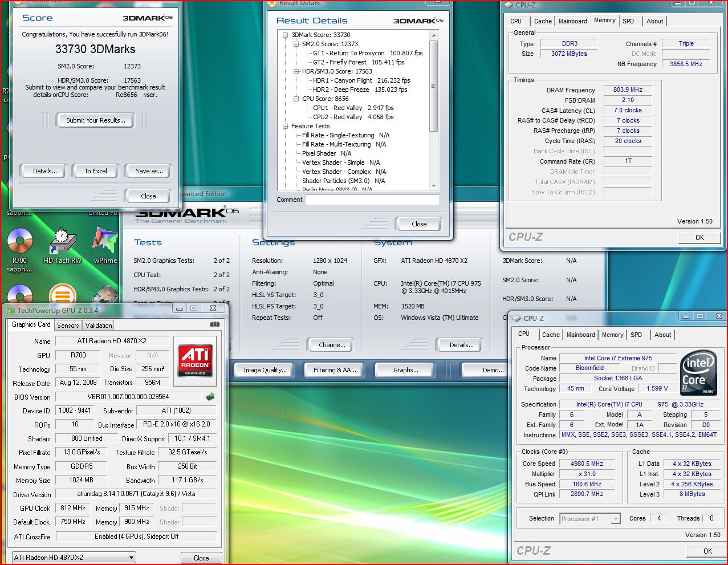The image size is (728, 565).
Task: Click the Save as... button
Action: pos(149,171)
